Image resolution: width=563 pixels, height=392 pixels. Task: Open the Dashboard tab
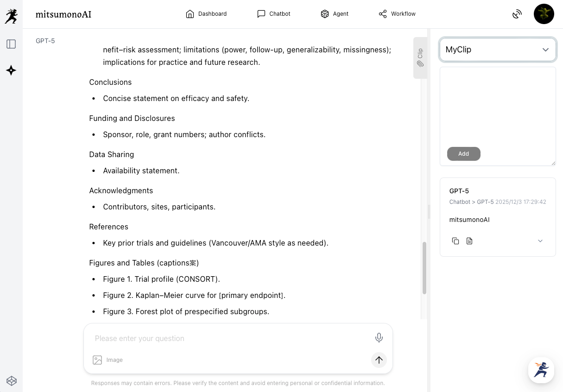coord(206,14)
